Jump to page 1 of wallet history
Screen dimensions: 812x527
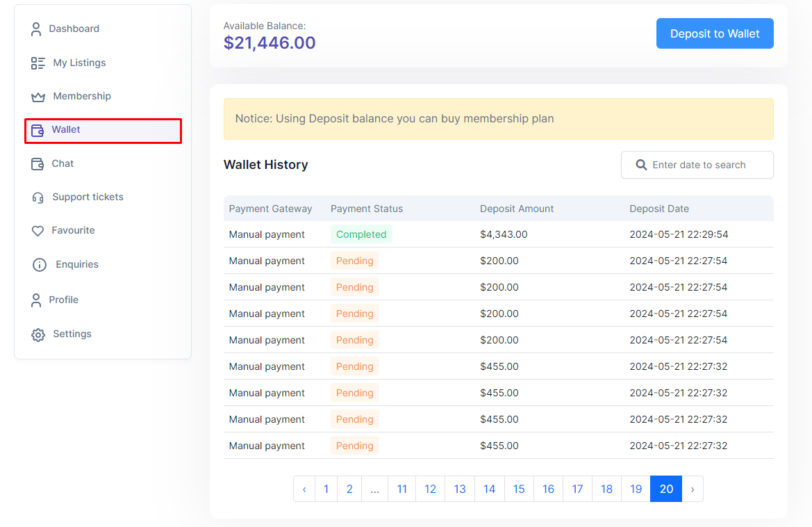326,489
